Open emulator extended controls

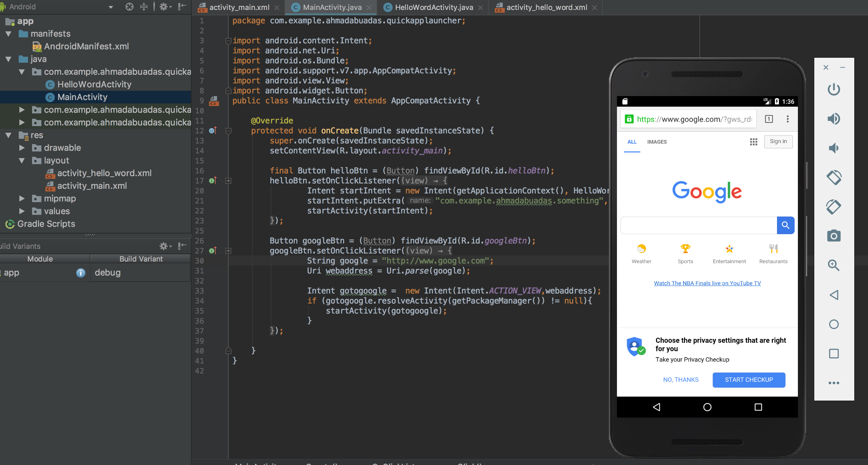coord(834,383)
